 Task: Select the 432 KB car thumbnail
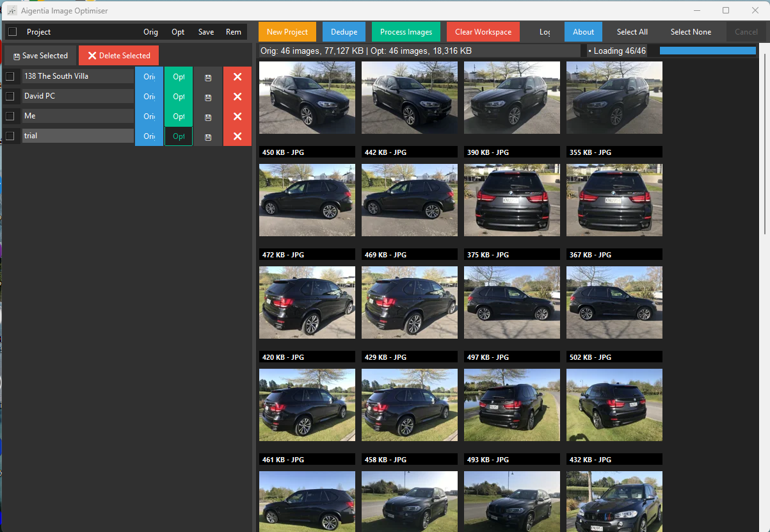(x=614, y=405)
